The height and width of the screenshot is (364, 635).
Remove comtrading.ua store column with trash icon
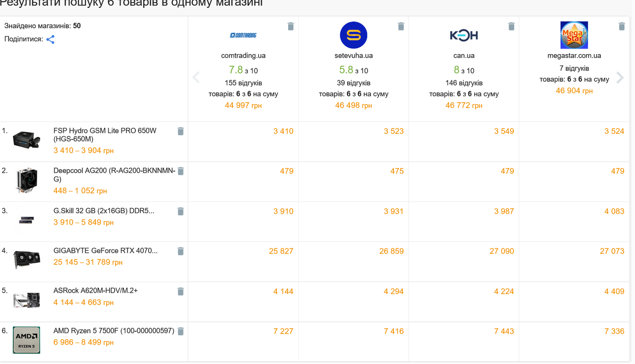291,26
